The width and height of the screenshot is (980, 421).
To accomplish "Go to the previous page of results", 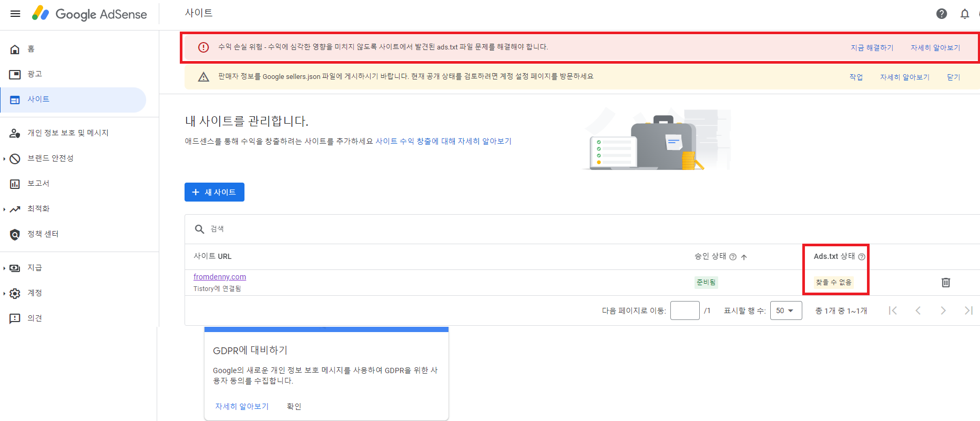I will click(x=918, y=310).
